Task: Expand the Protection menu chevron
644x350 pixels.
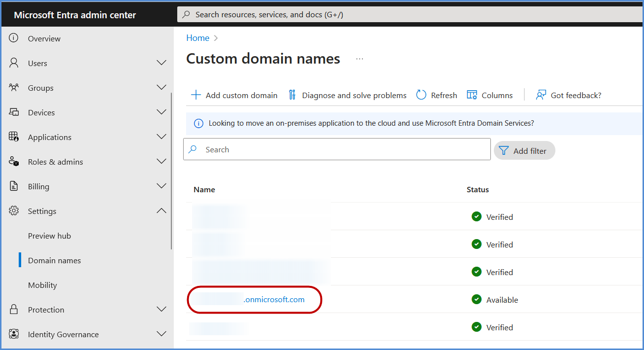Action: [161, 310]
